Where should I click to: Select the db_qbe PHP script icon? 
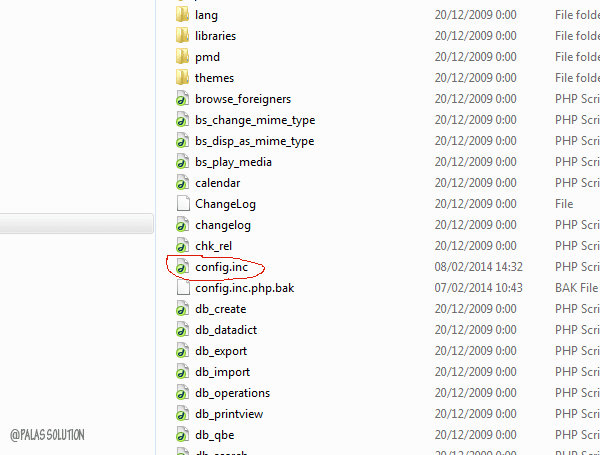tap(183, 435)
